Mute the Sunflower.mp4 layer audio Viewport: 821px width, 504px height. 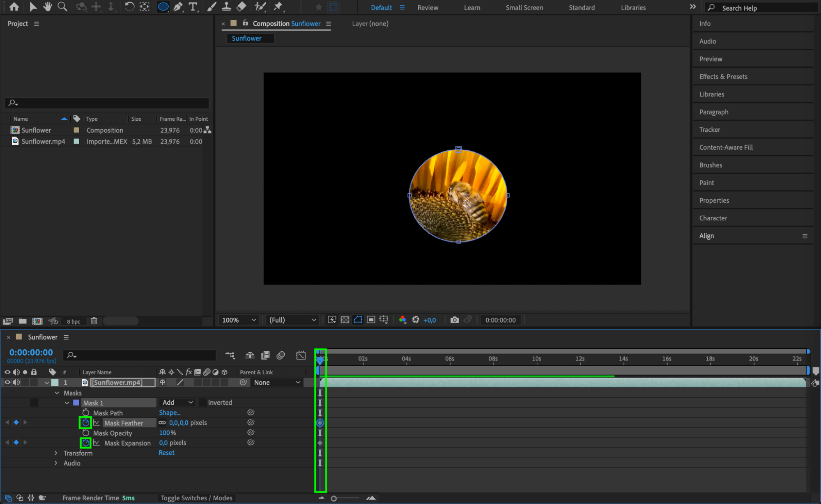[16, 382]
